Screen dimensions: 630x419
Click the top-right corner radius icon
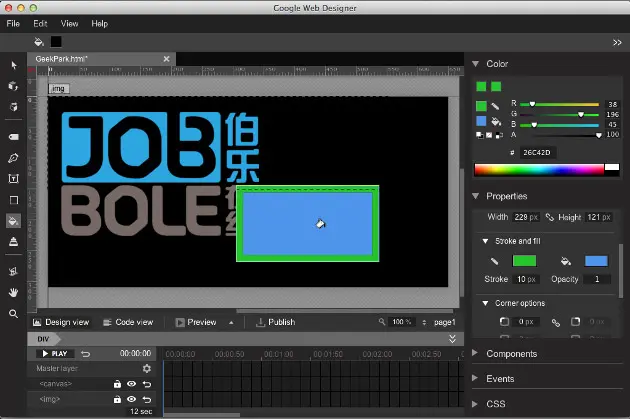coord(575,322)
